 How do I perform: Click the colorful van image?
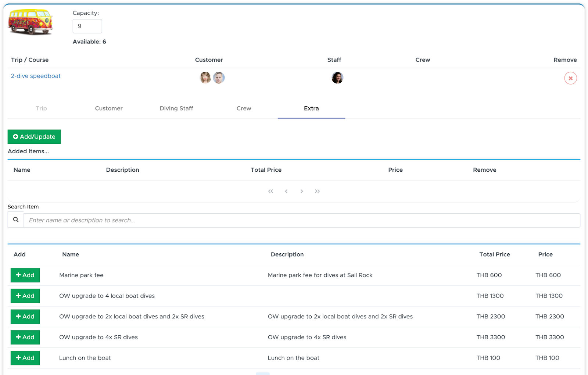pyautogui.click(x=31, y=22)
